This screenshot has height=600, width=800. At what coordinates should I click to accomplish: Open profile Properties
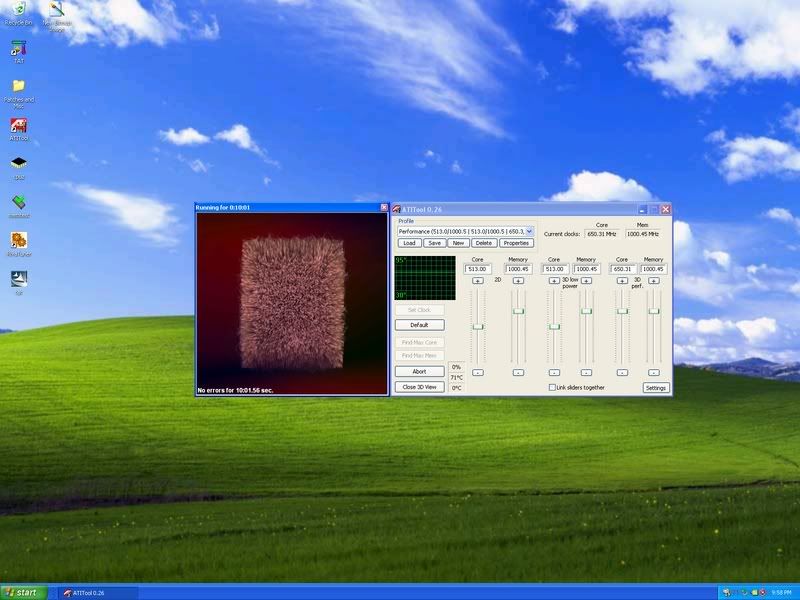(516, 243)
